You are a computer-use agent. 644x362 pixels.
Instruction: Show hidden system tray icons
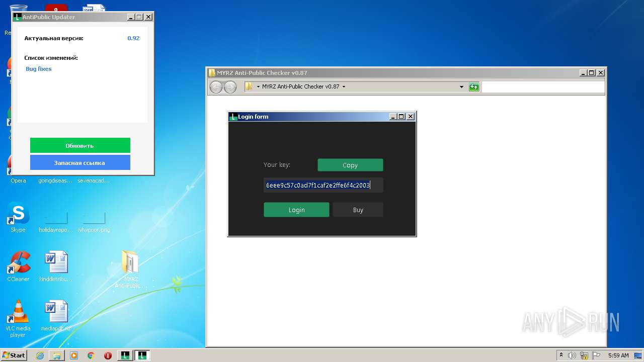(561, 355)
